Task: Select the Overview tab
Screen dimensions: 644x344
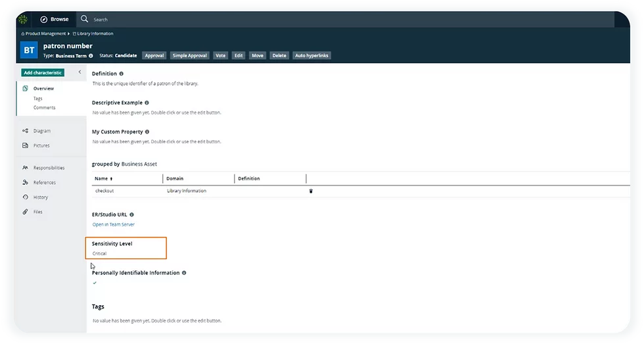Action: click(x=43, y=88)
